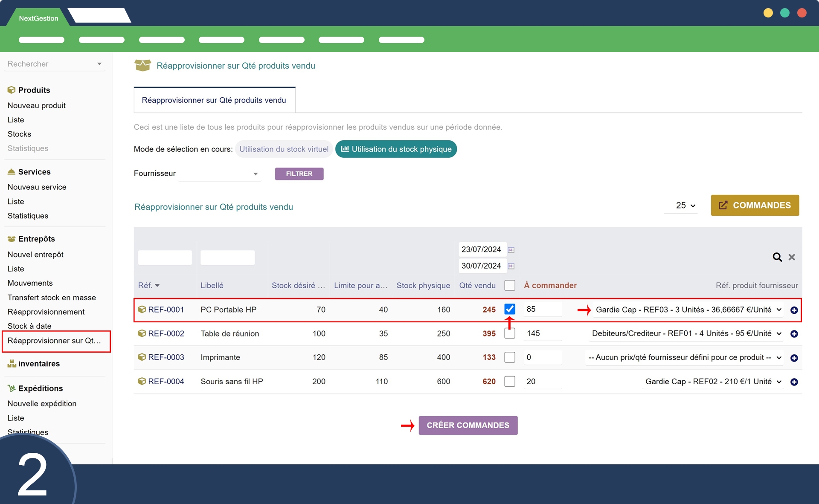Click the search magnifier icon in table header

coord(777,257)
